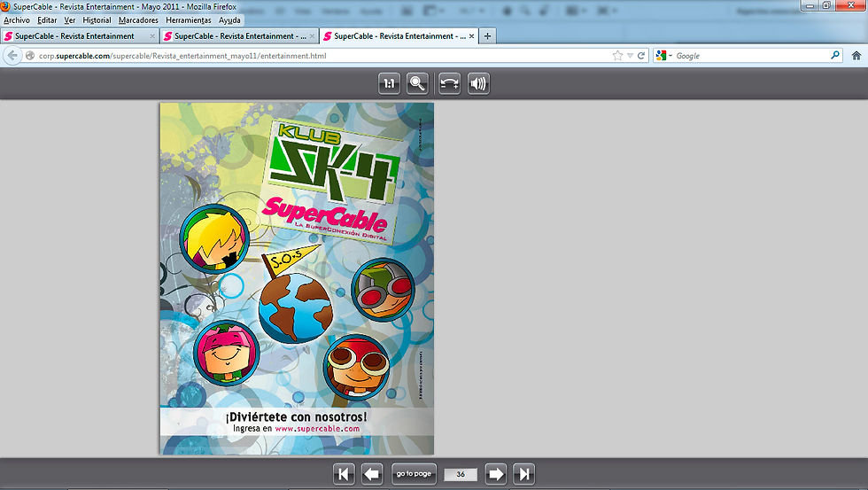Click the Klub SK4 magazine page image
Viewport: 868px width, 490px height.
(297, 278)
